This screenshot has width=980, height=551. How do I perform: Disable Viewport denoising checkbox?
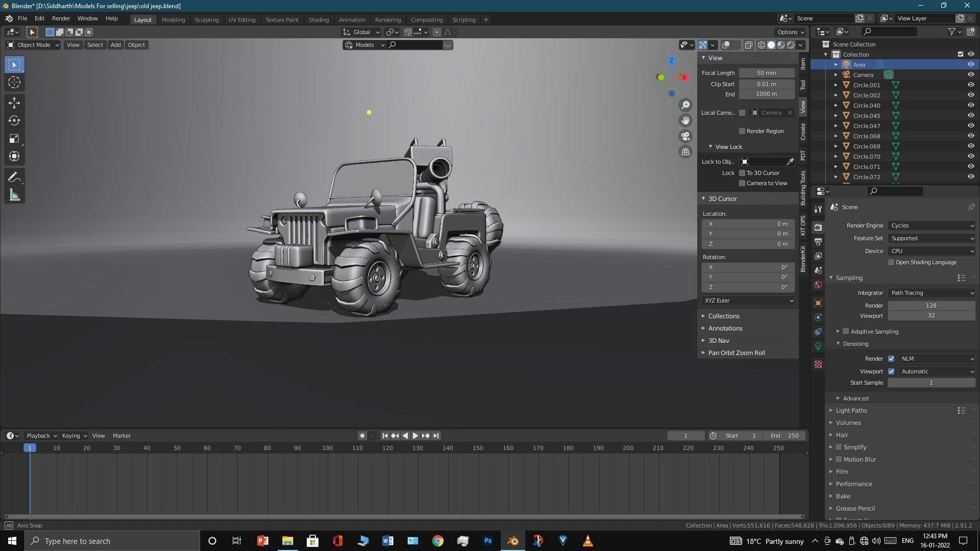[891, 371]
